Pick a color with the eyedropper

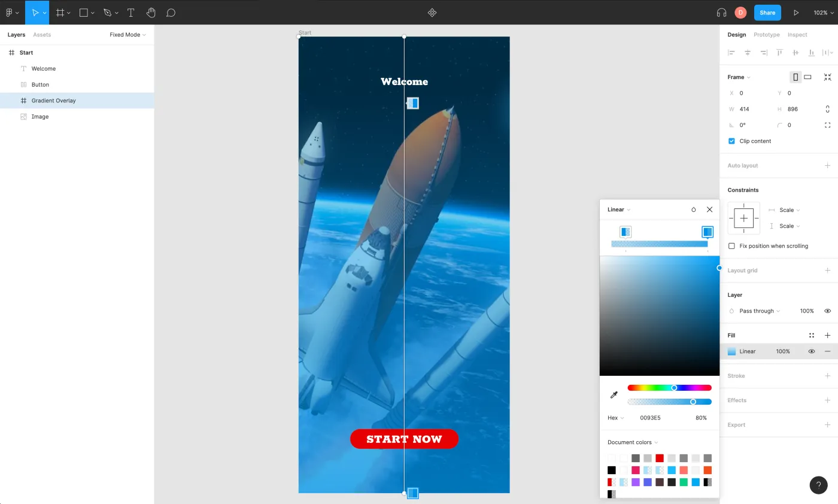pos(614,395)
